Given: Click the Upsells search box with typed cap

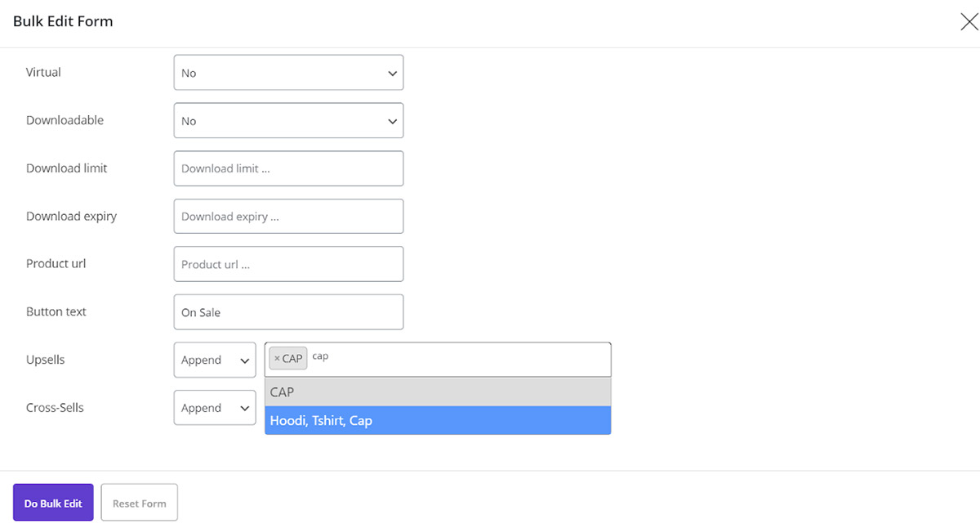Looking at the screenshot, I should pyautogui.click(x=457, y=358).
